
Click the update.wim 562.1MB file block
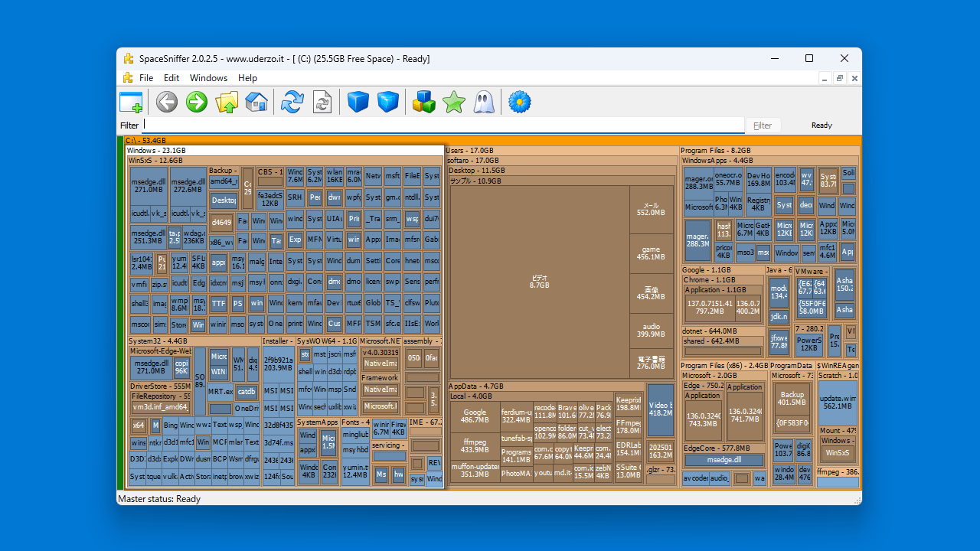point(838,402)
